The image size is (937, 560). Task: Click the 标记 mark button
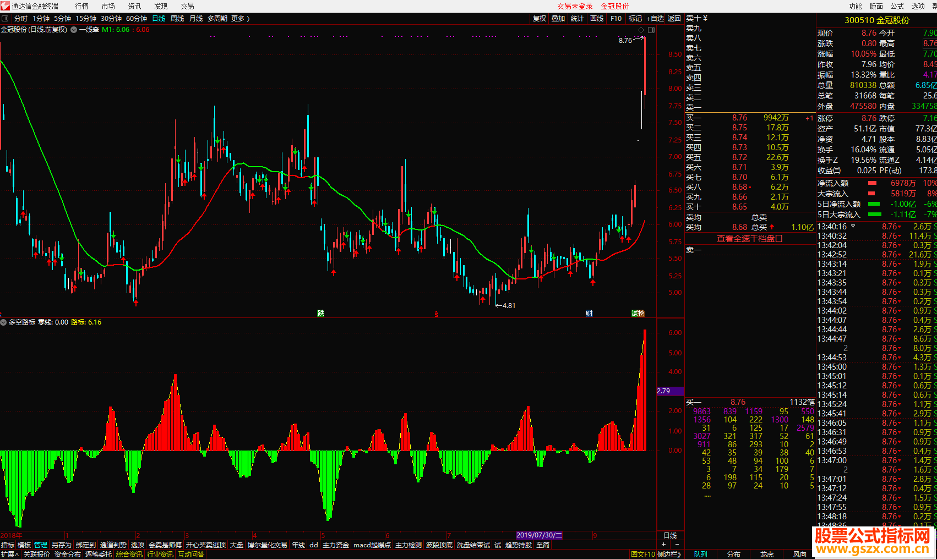635,19
